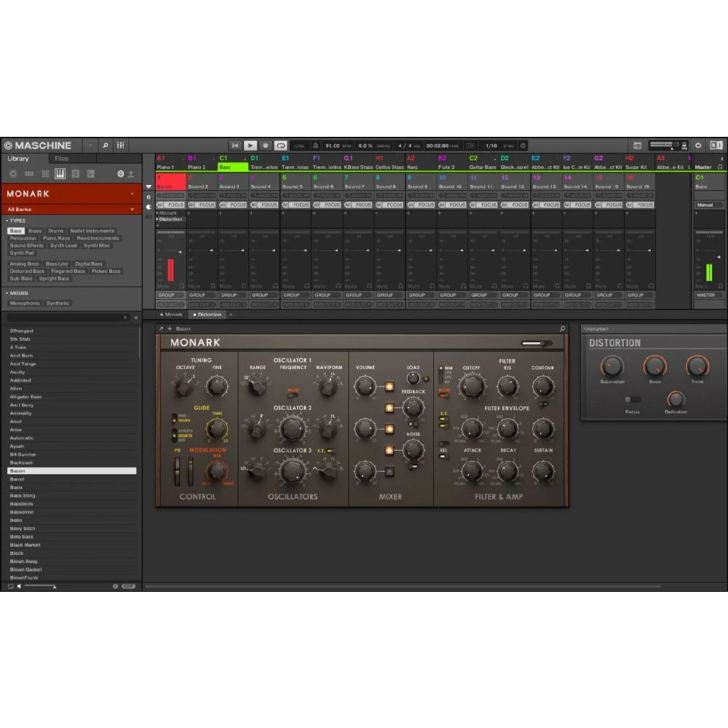Collapse the TYPES section
Screen dimensions: 728x728
click(x=7, y=221)
